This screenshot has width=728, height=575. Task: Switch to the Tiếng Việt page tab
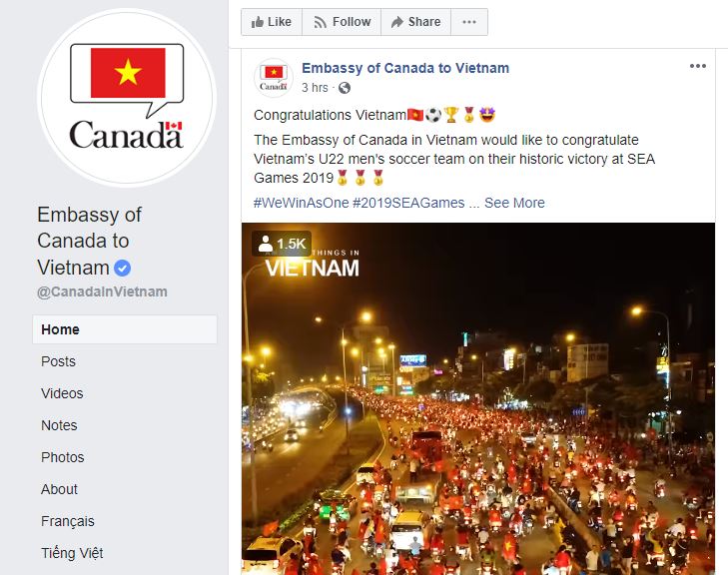coord(72,553)
